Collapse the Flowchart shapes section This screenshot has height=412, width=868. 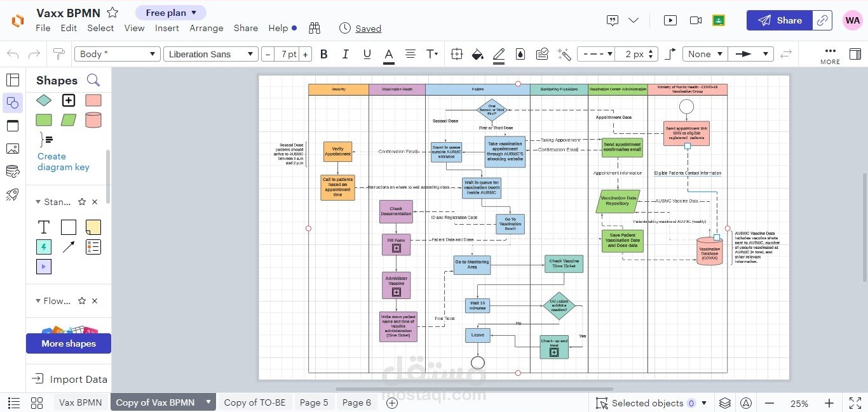[x=38, y=301]
